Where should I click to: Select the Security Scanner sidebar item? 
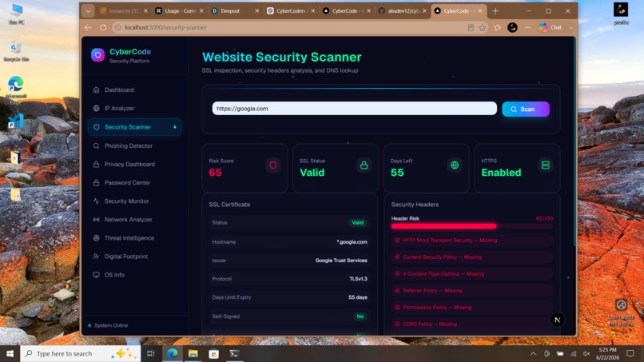tap(134, 127)
